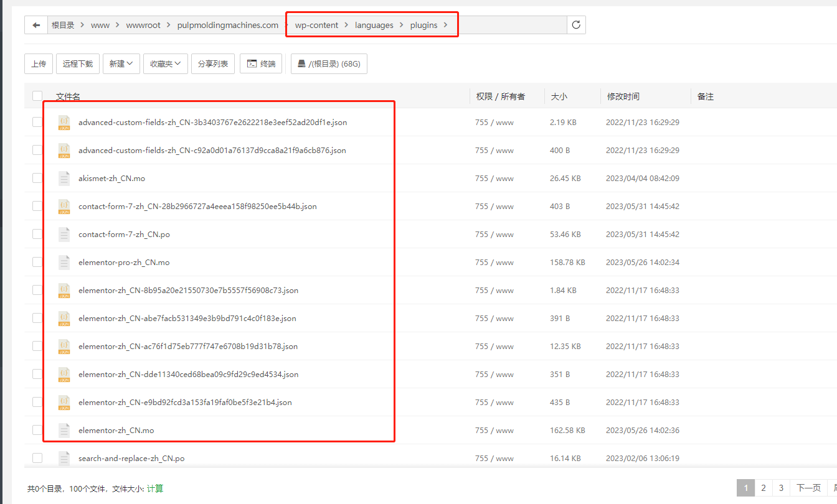Check box for elementor-zh_CN.mo row

37,430
